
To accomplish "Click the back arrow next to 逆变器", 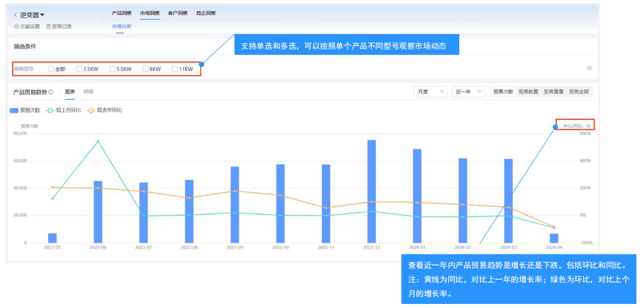I will [x=16, y=15].
